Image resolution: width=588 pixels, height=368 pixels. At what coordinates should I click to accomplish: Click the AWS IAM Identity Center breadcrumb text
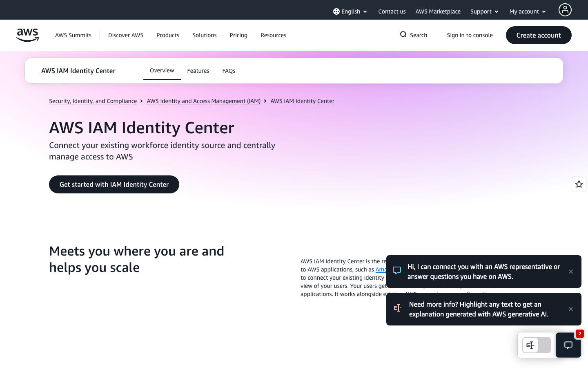[303, 101]
